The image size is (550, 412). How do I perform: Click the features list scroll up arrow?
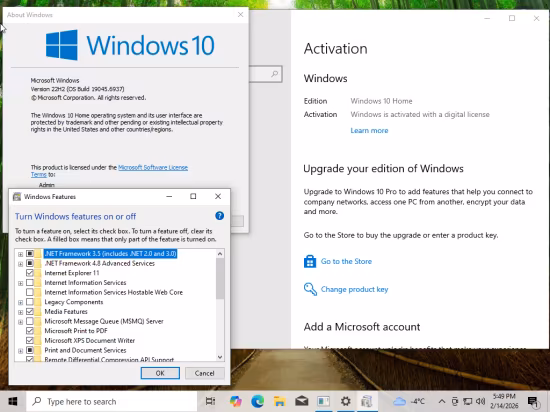[x=220, y=254]
